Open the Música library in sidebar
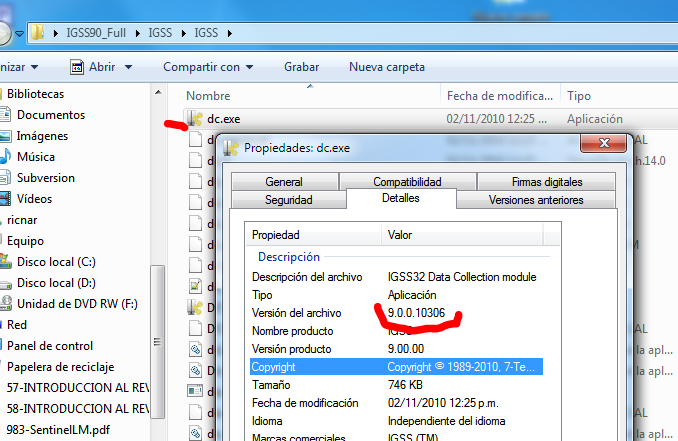Viewport: 678px width, 441px height. pos(37,157)
